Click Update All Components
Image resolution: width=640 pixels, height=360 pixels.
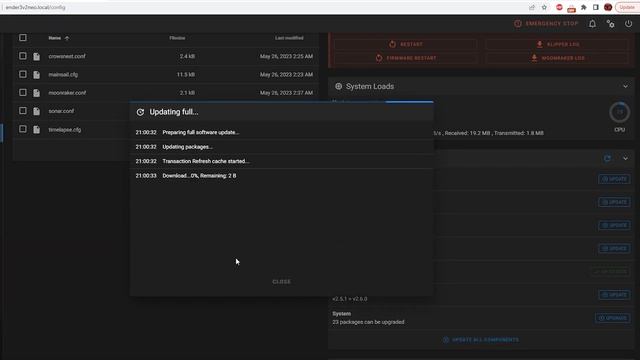pos(481,340)
